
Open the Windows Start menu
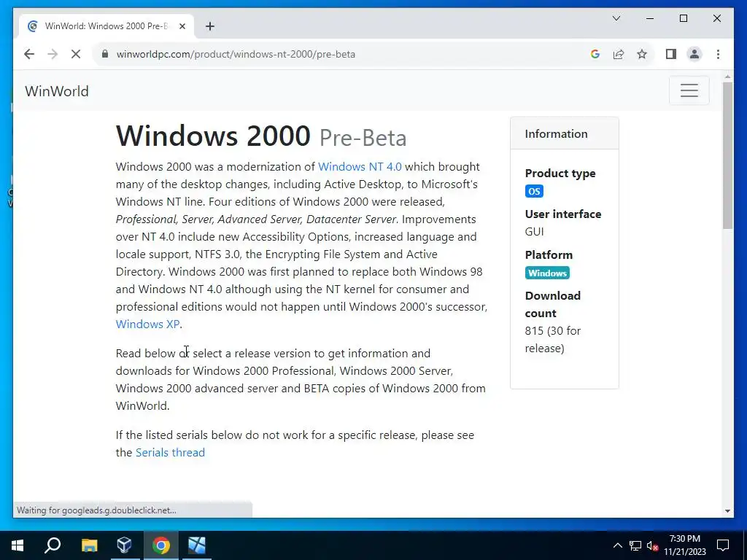click(x=18, y=545)
